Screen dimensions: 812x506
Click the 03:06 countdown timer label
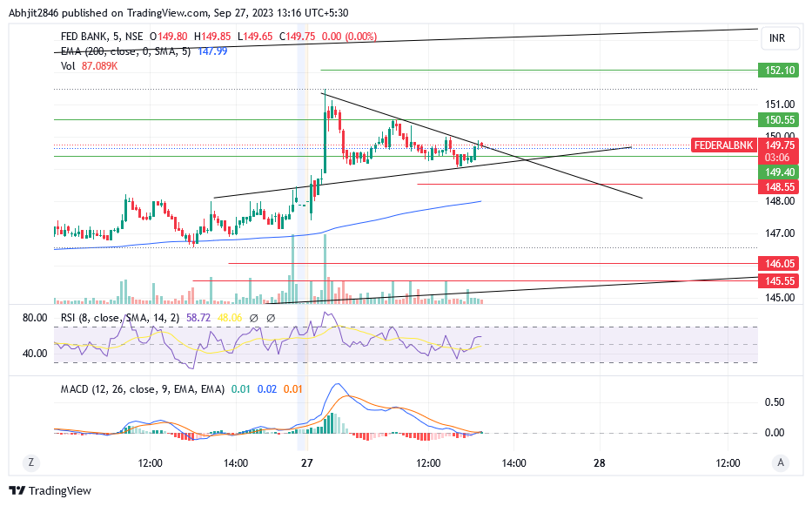[x=777, y=158]
